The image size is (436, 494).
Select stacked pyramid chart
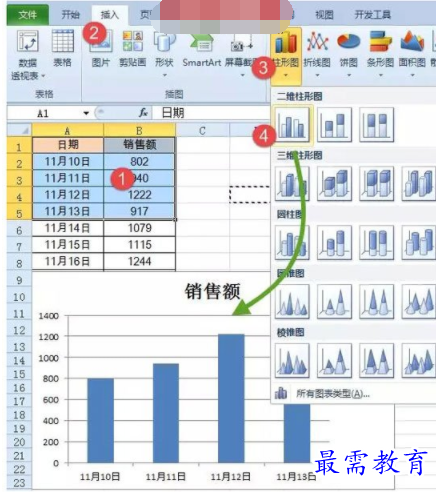(x=335, y=361)
